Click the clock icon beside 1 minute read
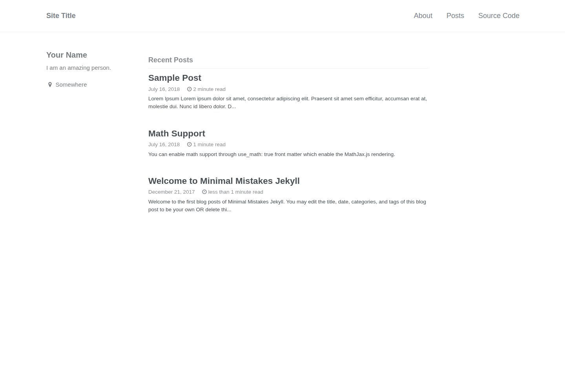 [x=189, y=145]
